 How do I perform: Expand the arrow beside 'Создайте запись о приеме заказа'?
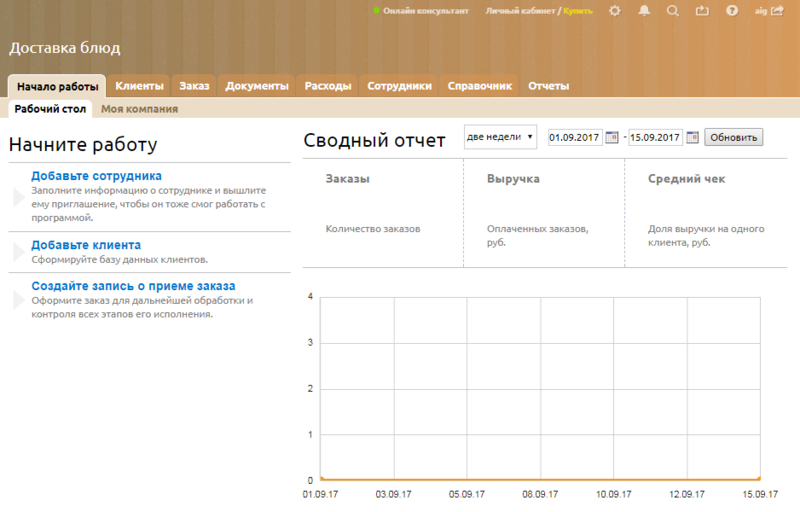18,300
